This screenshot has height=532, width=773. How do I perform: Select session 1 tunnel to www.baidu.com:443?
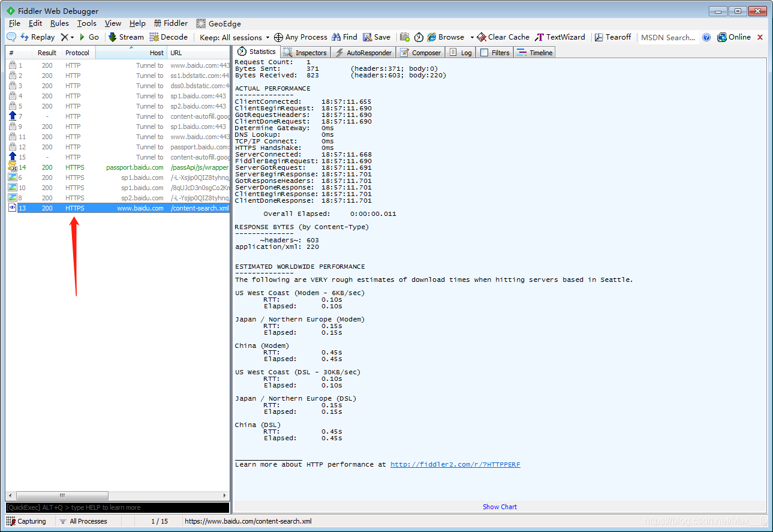pos(118,65)
